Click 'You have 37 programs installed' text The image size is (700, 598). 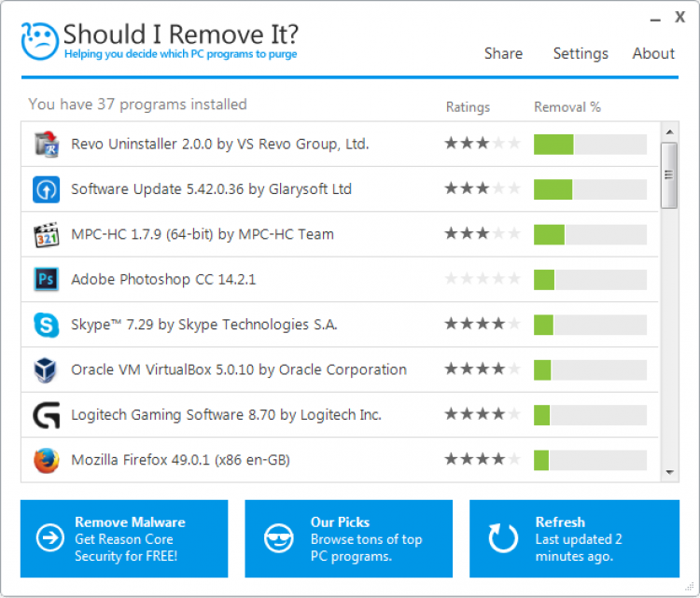pos(137,104)
